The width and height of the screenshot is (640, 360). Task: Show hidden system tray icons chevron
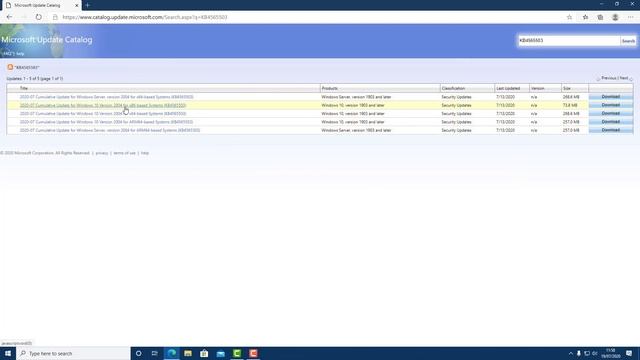(571, 353)
